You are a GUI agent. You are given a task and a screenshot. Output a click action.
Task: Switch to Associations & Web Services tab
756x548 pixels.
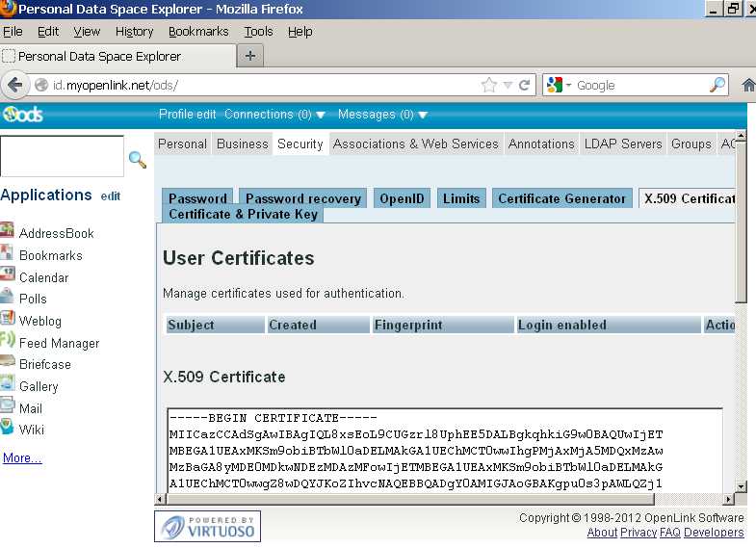pos(416,144)
